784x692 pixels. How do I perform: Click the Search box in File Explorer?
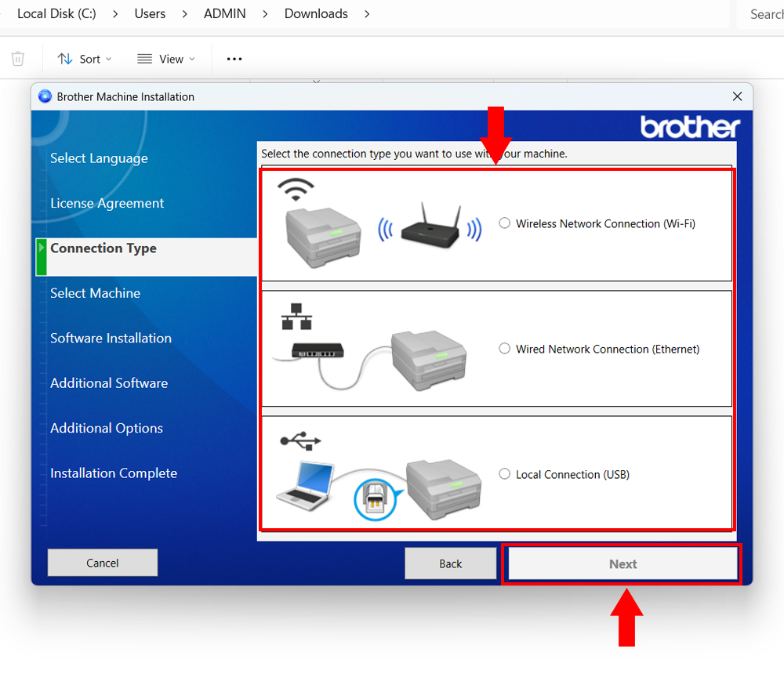(x=761, y=14)
